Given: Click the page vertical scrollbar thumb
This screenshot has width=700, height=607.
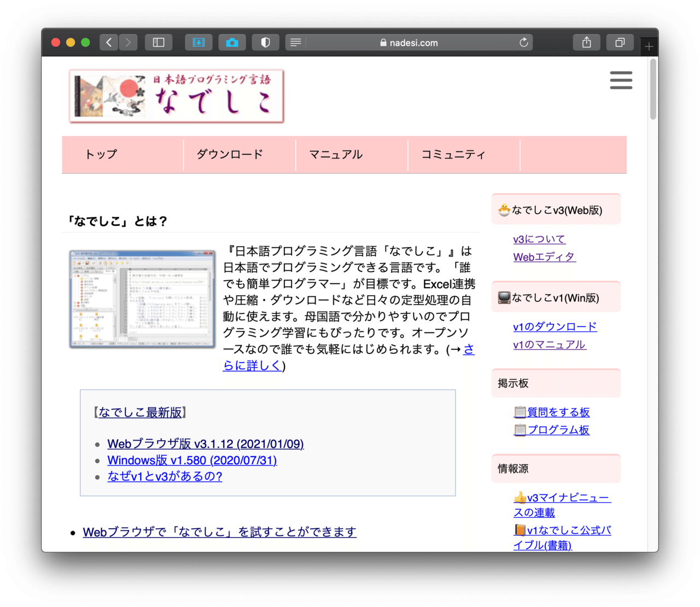Looking at the screenshot, I should 653,89.
